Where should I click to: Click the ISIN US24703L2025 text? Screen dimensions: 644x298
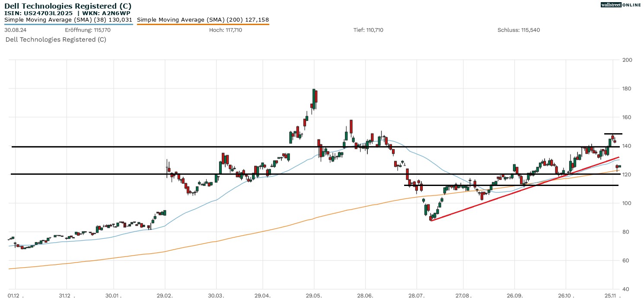38,13
